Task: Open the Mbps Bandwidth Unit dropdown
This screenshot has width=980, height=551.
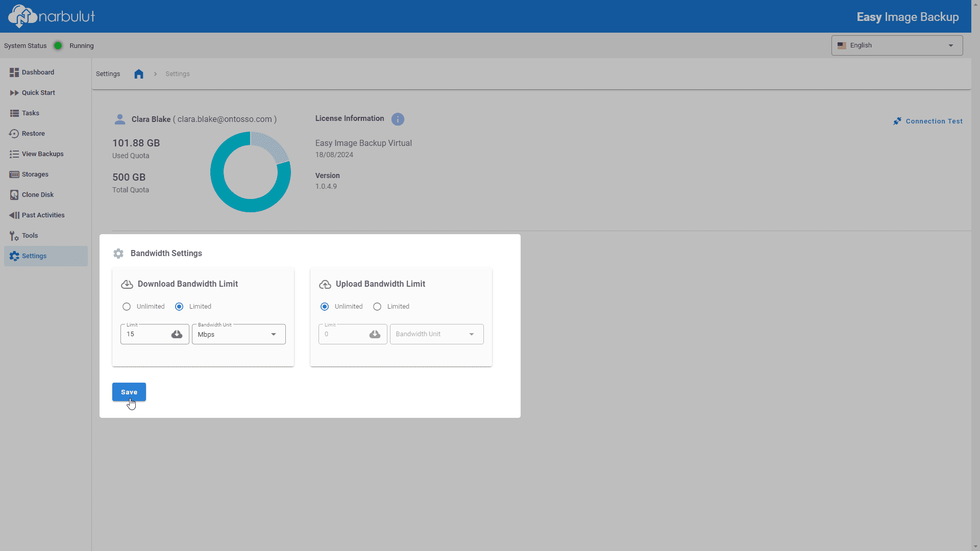Action: (238, 334)
